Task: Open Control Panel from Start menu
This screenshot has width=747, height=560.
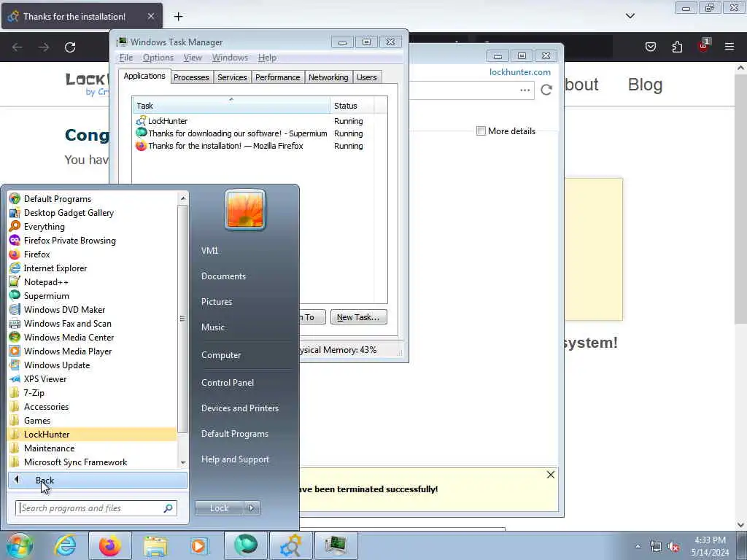Action: coord(228,382)
